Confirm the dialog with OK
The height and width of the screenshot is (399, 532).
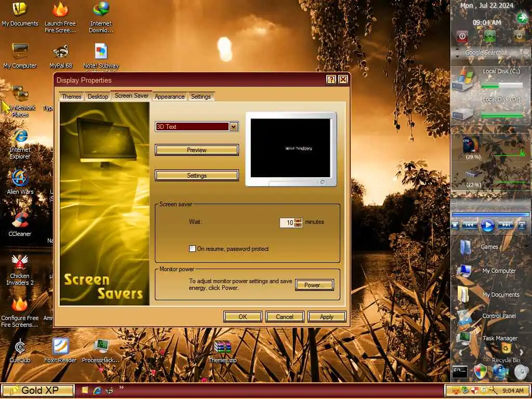pos(243,316)
